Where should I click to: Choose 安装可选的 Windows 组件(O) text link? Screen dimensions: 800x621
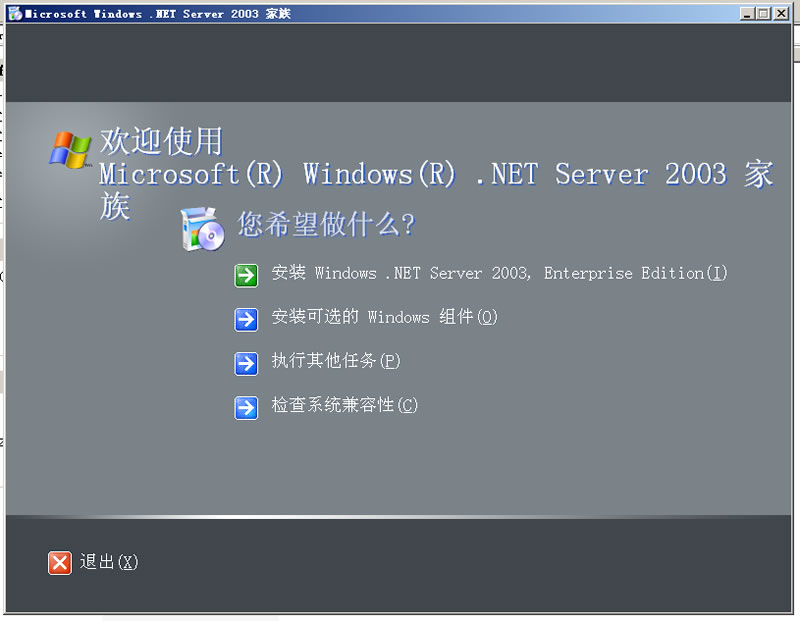(384, 317)
